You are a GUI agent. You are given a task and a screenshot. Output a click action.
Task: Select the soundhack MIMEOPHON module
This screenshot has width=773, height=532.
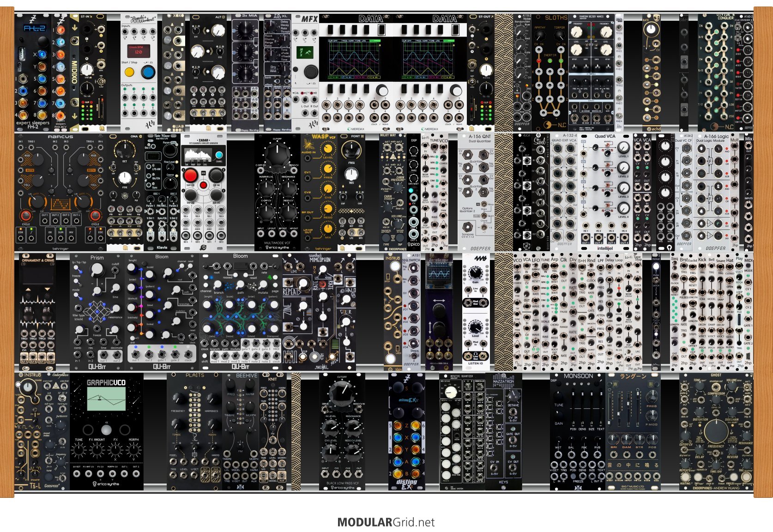(319, 311)
